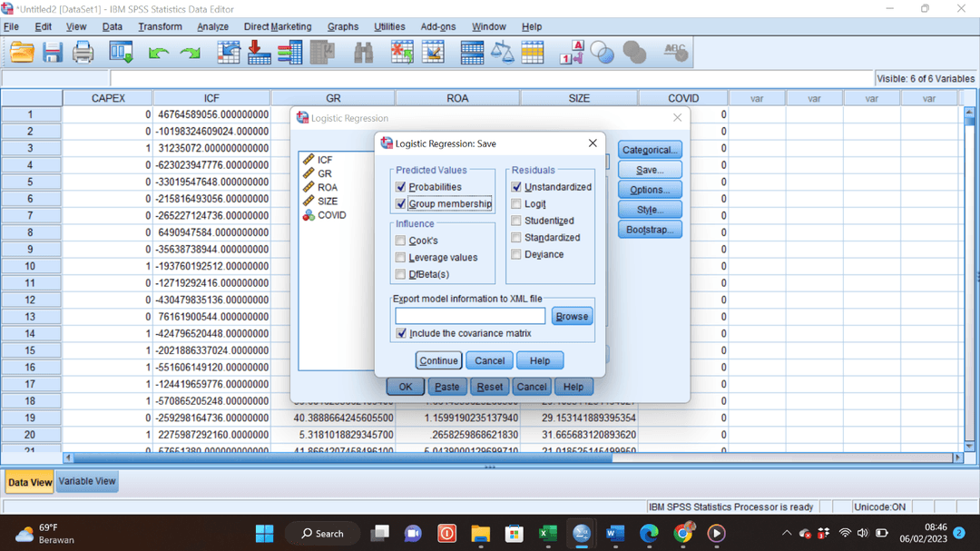Viewport: 980px width, 551px height.
Task: Click the horizontal scrollbar of the data grid
Action: click(342, 458)
